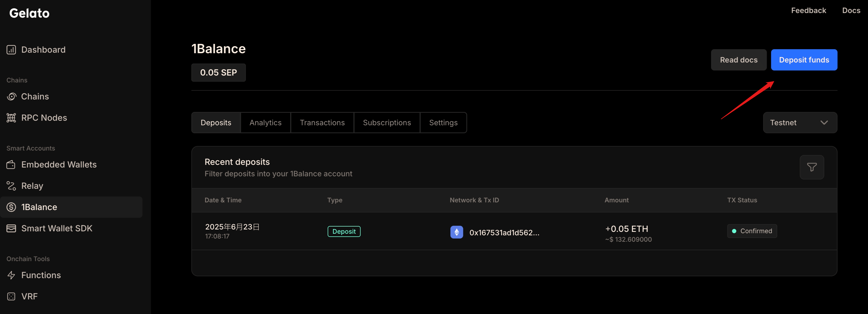Open Chains from the sidebar icon
The width and height of the screenshot is (868, 314).
(11, 97)
